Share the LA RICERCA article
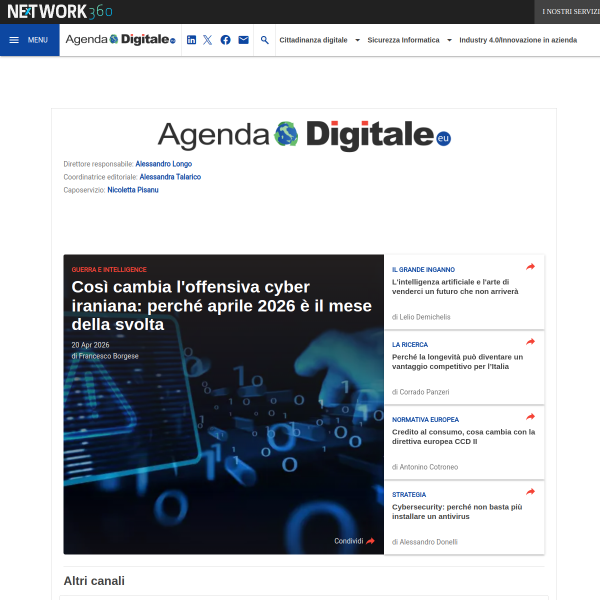Image resolution: width=600 pixels, height=600 pixels. [530, 342]
